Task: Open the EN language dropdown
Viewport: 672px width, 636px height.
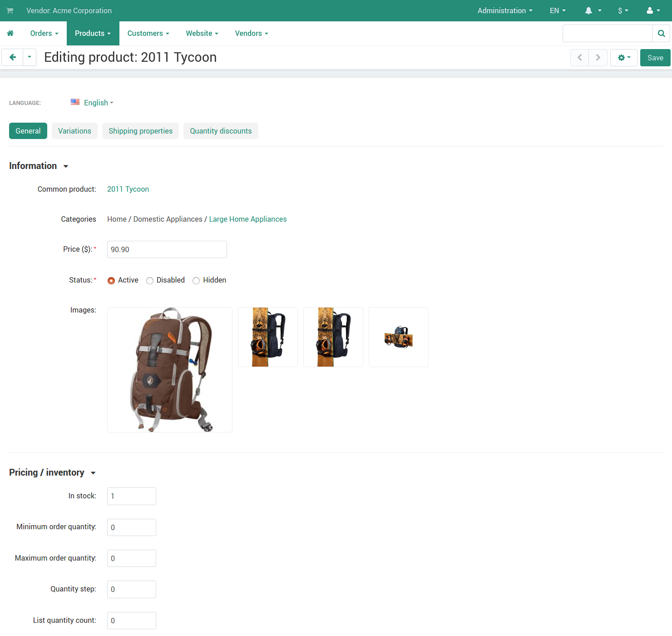Action: coord(558,10)
